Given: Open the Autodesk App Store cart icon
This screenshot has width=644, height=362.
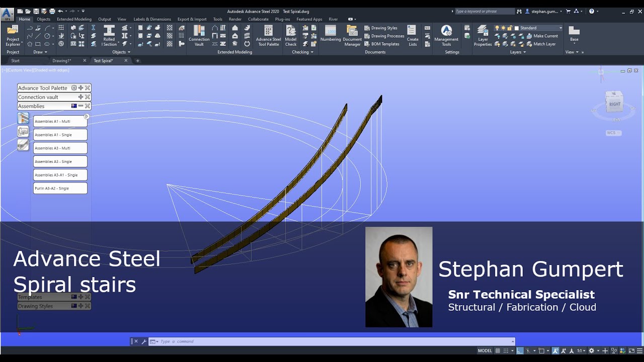Looking at the screenshot, I should 568,11.
